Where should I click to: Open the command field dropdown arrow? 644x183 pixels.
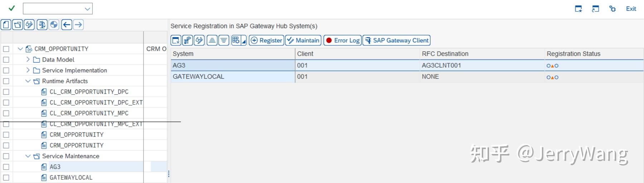[x=87, y=9]
